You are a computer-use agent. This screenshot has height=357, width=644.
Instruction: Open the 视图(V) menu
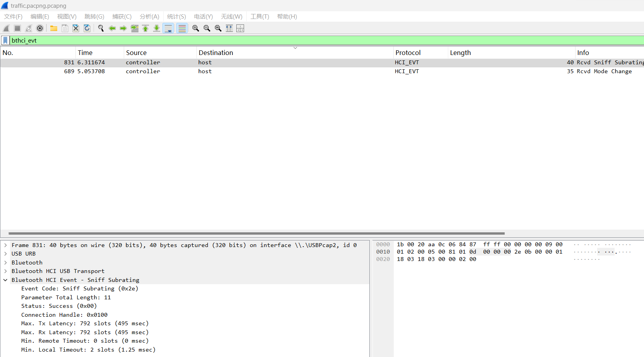coord(67,16)
